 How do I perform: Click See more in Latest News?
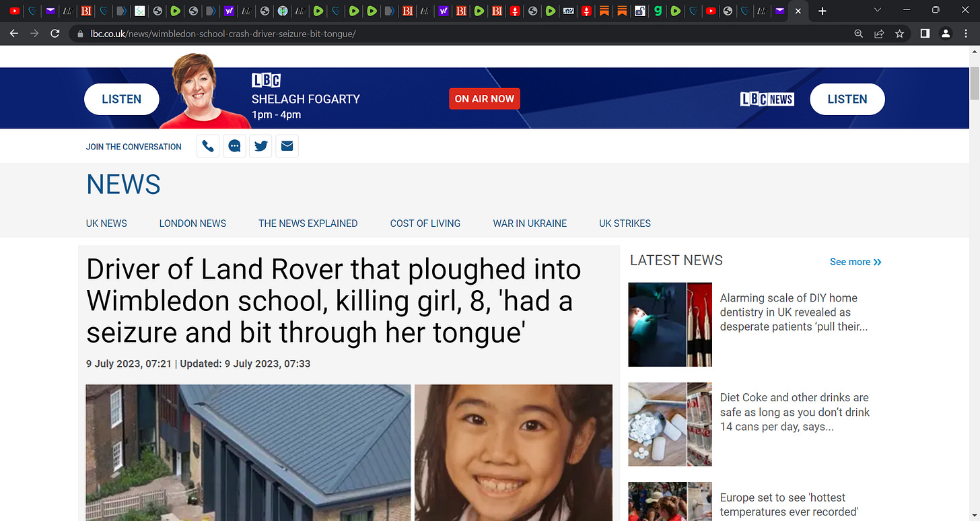[855, 262]
